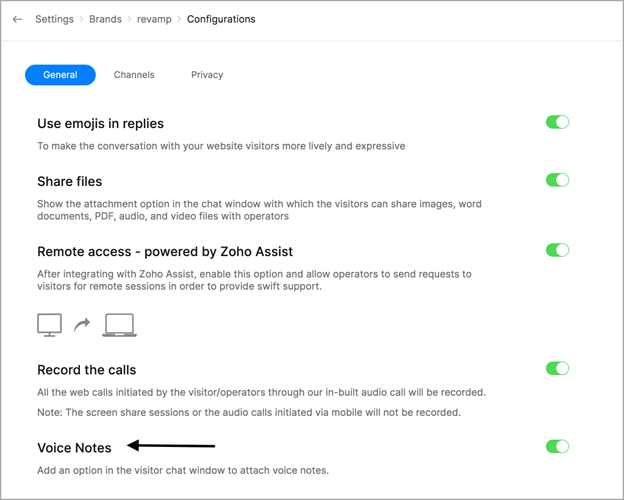Click the desktop monitor icon

tap(49, 324)
